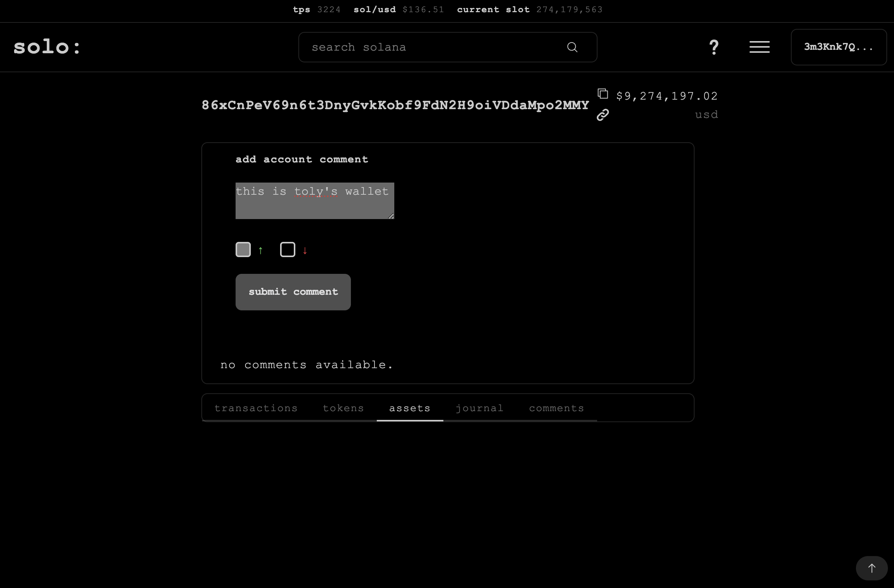Open the journal tab
This screenshot has width=894, height=588.
(x=480, y=408)
